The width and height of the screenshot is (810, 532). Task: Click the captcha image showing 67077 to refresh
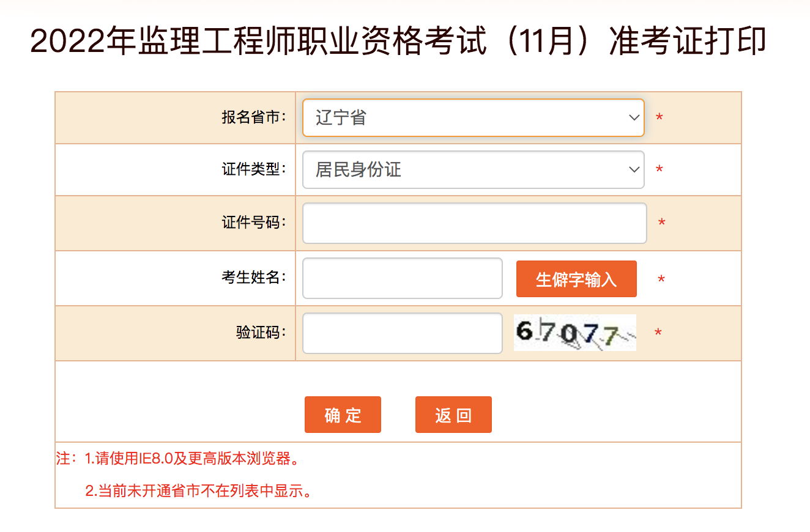point(574,332)
